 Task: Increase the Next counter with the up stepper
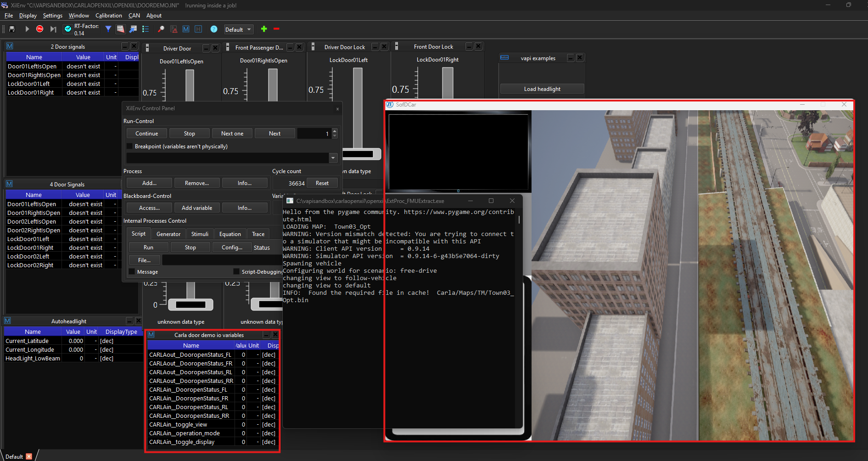tap(335, 131)
